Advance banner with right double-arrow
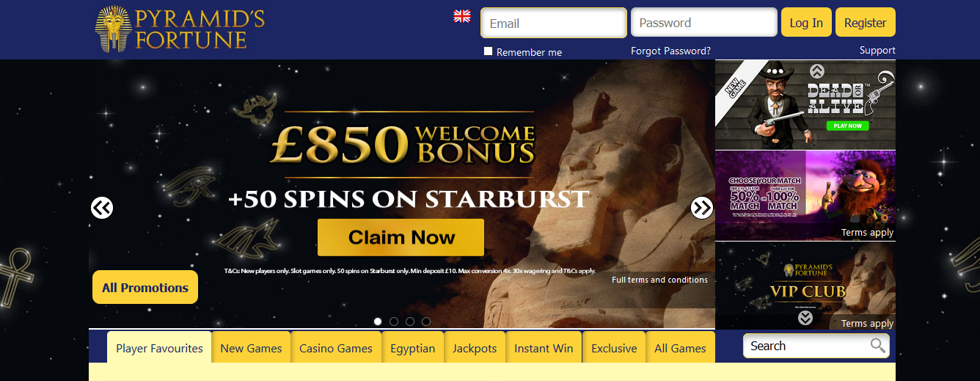This screenshot has width=980, height=381. tap(702, 208)
